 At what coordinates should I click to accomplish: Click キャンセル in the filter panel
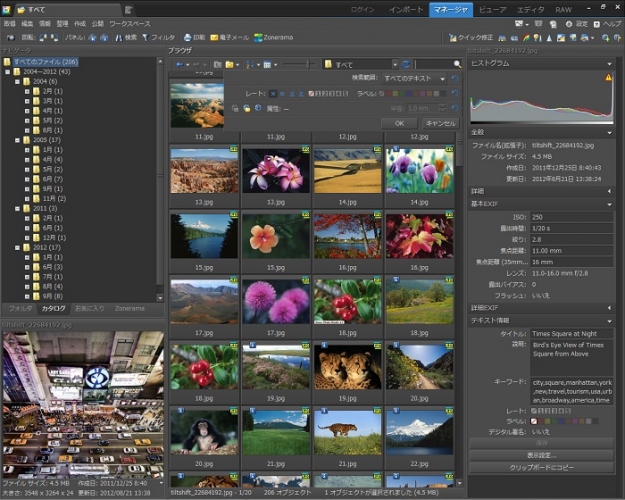tap(440, 124)
